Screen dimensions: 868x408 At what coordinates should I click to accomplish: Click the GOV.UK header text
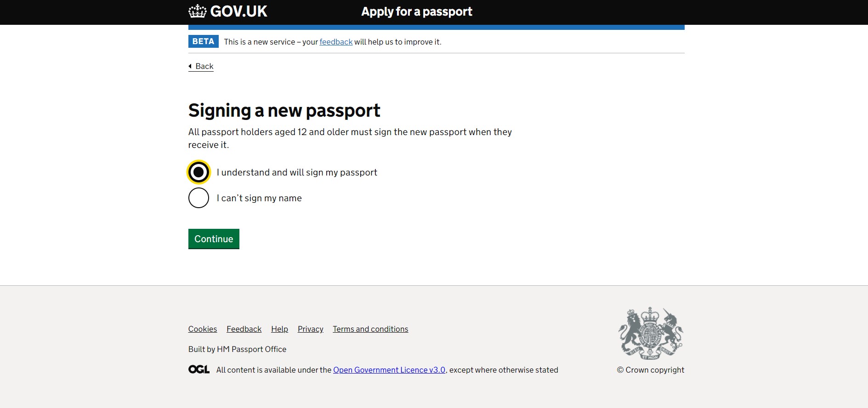[x=238, y=11]
